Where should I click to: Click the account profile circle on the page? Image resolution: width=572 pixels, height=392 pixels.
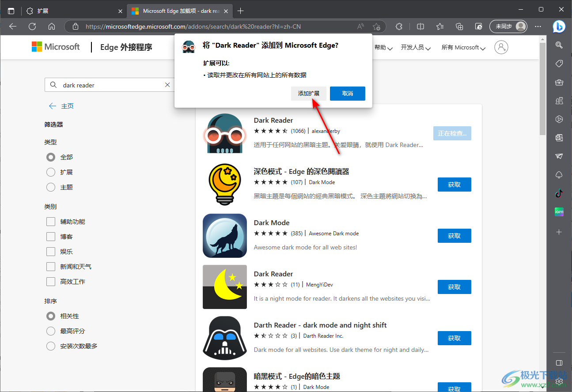tap(501, 47)
